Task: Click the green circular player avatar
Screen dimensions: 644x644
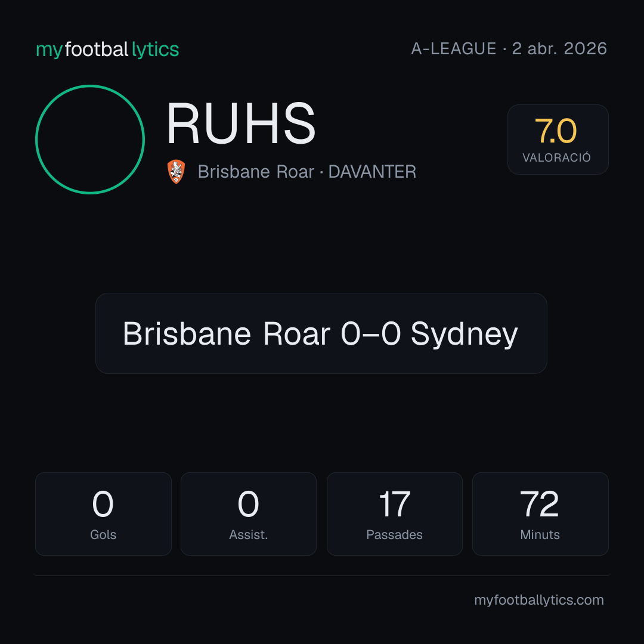Action: pyautogui.click(x=90, y=140)
